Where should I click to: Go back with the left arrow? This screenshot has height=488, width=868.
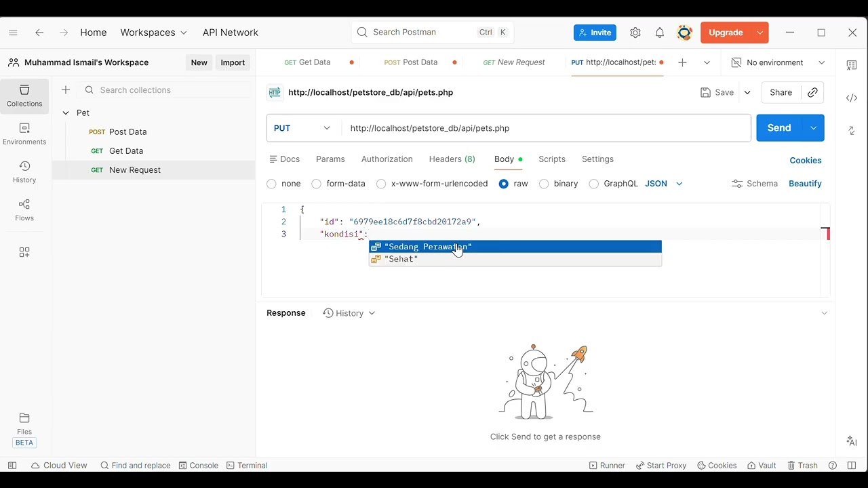coord(39,33)
